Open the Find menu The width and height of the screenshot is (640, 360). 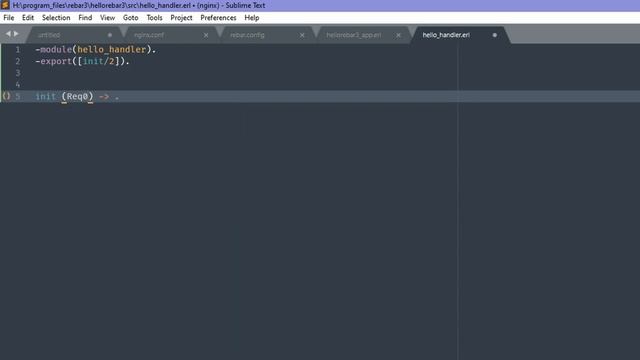(x=85, y=18)
